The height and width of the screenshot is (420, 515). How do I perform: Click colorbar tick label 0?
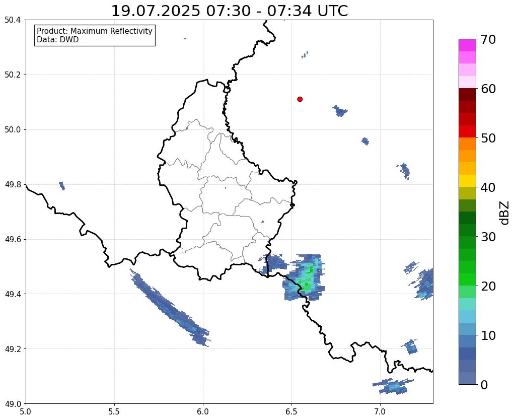pos(484,385)
